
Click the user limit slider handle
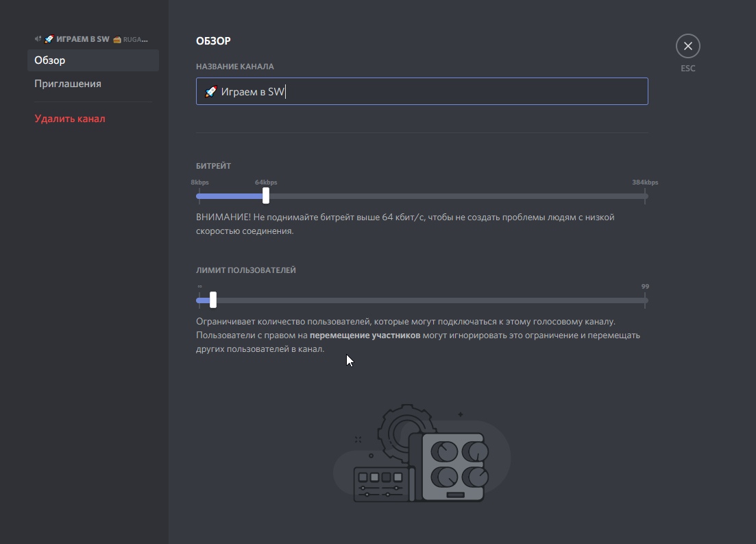[x=213, y=300]
